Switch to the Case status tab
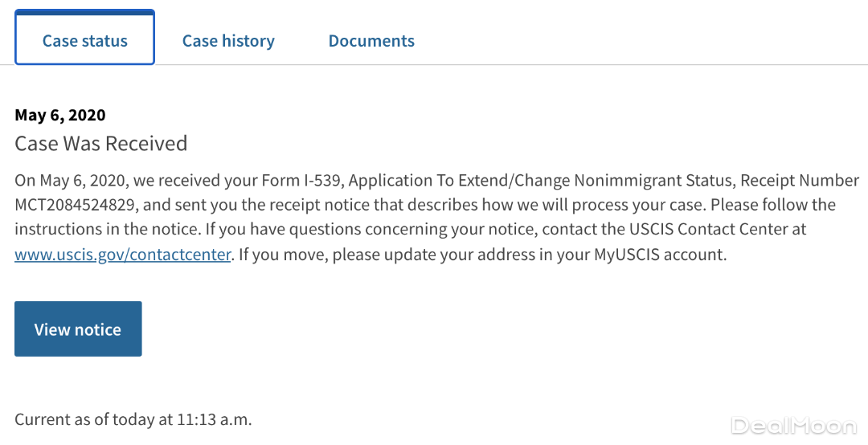Screen dimensions: 868x445 [x=84, y=41]
